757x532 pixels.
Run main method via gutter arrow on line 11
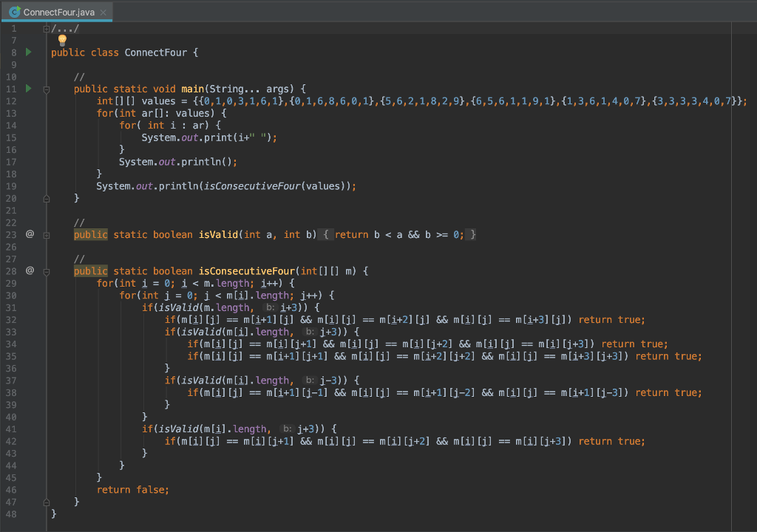tap(29, 89)
